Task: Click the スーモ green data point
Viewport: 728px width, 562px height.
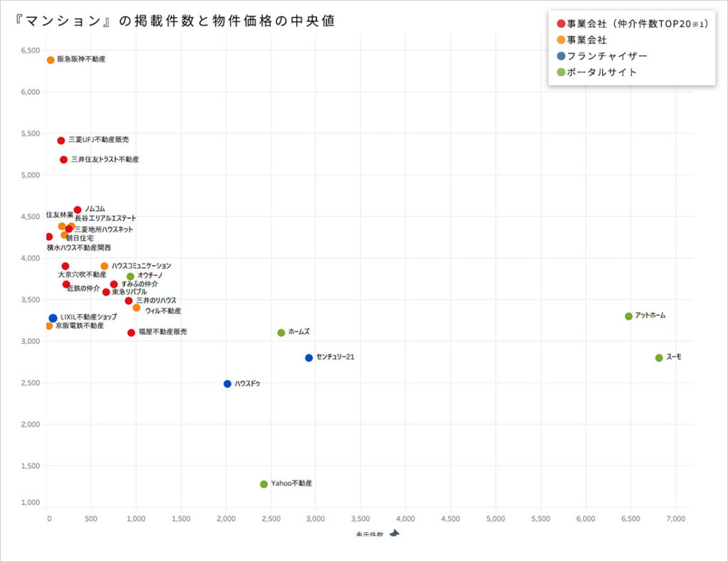Action: [659, 358]
